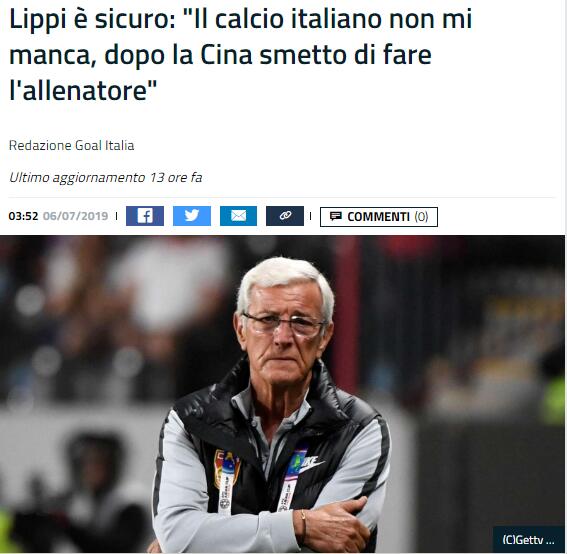This screenshot has width=567, height=554.
Task: Click the (C)Getty image credit label
Action: [x=528, y=540]
